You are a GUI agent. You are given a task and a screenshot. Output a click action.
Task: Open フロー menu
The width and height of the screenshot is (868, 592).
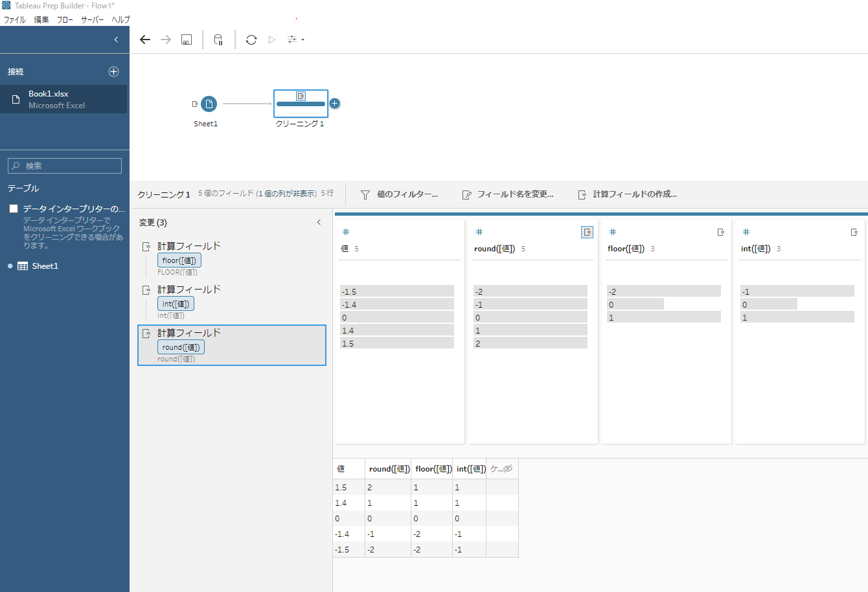pos(65,20)
